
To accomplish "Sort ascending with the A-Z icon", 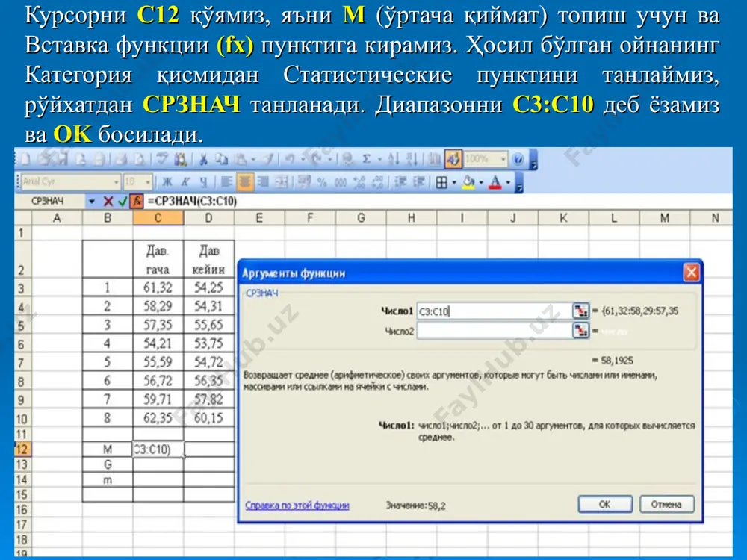I will click(394, 160).
